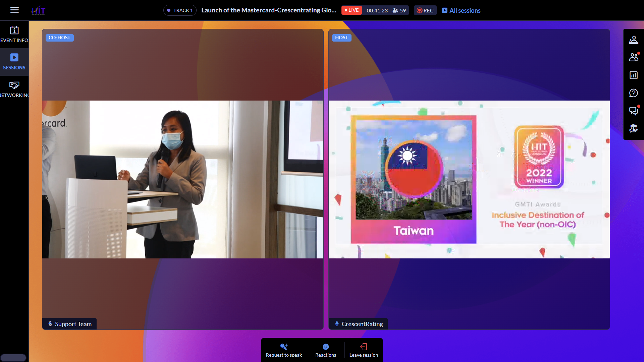Click the Track 1 badge
The height and width of the screenshot is (362, 644).
click(x=180, y=10)
